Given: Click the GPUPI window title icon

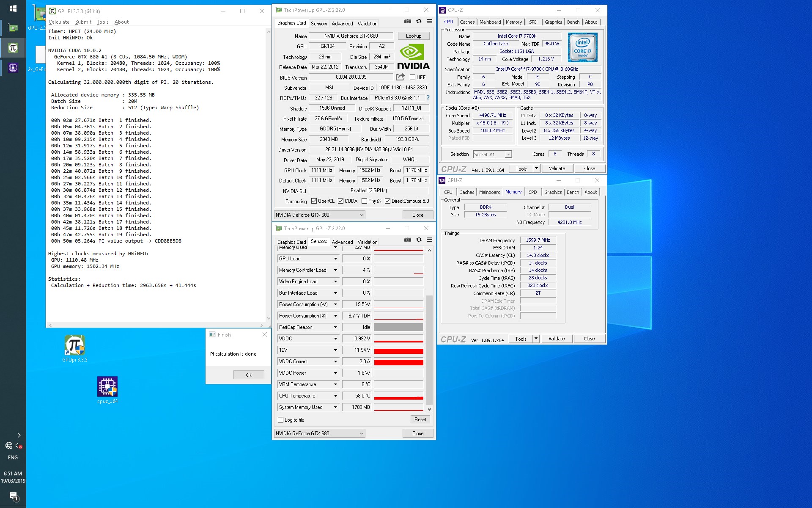Looking at the screenshot, I should coord(52,11).
